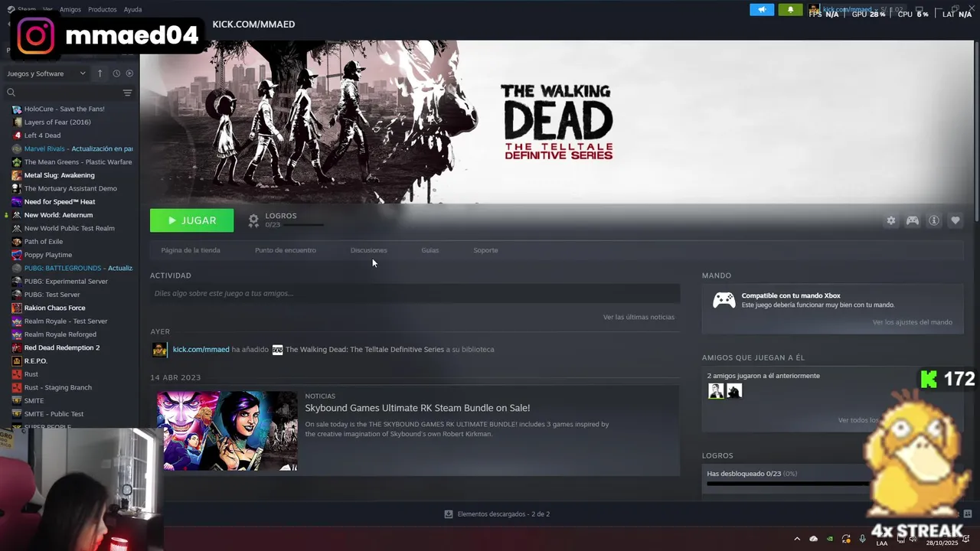Select New World: Aeternum

tap(58, 215)
